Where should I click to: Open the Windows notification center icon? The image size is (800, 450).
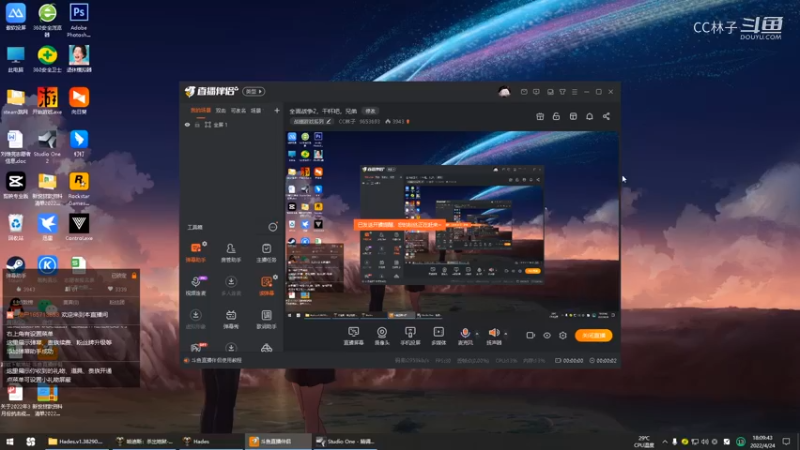click(x=787, y=441)
